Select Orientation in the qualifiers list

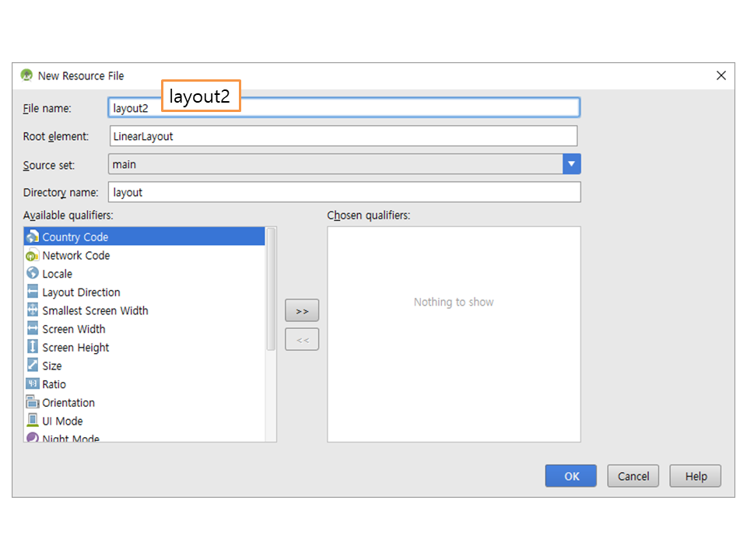coord(68,402)
